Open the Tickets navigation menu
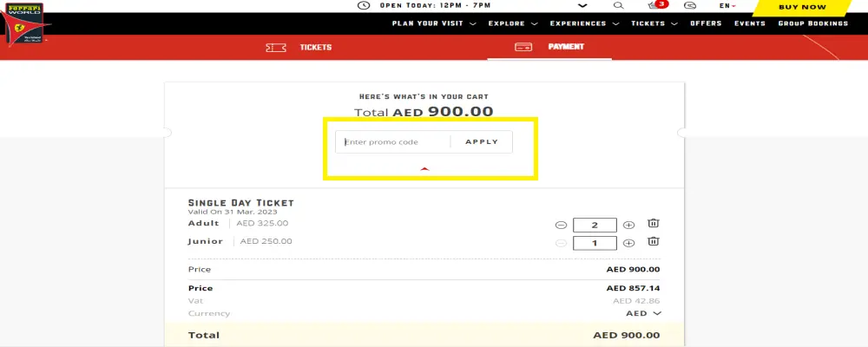868x347 pixels. (654, 23)
